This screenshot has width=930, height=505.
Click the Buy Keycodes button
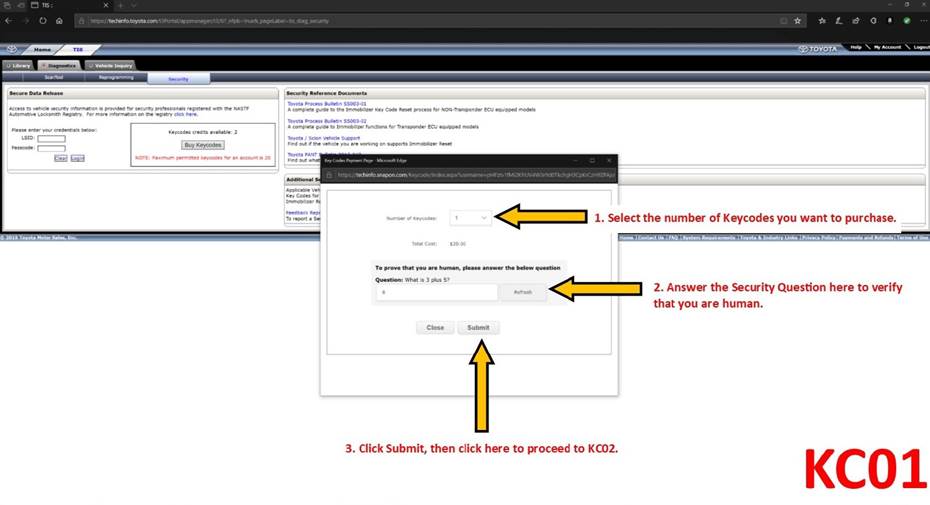coord(203,145)
